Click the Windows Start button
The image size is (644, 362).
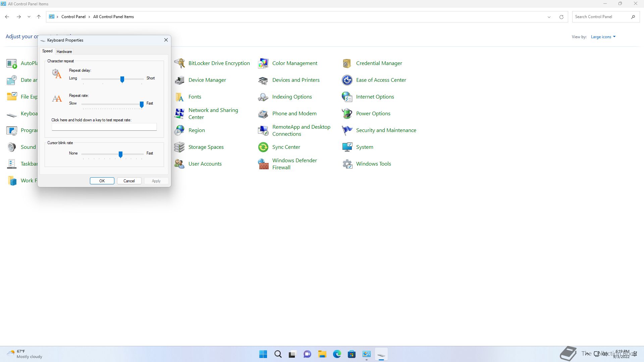263,354
